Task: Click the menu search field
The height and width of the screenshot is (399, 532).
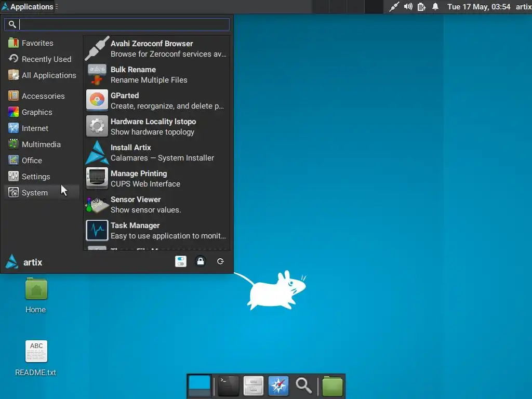Action: click(x=117, y=24)
